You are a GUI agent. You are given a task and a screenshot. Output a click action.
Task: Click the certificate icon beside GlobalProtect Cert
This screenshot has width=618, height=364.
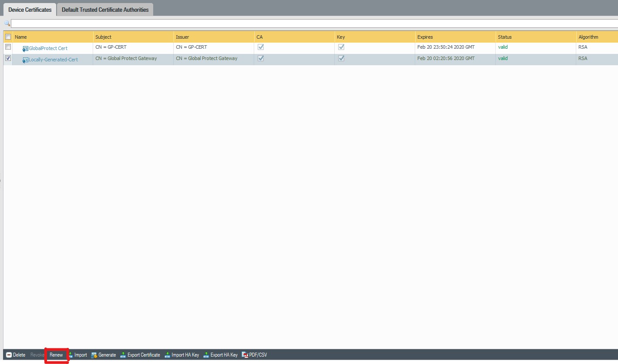coord(25,48)
